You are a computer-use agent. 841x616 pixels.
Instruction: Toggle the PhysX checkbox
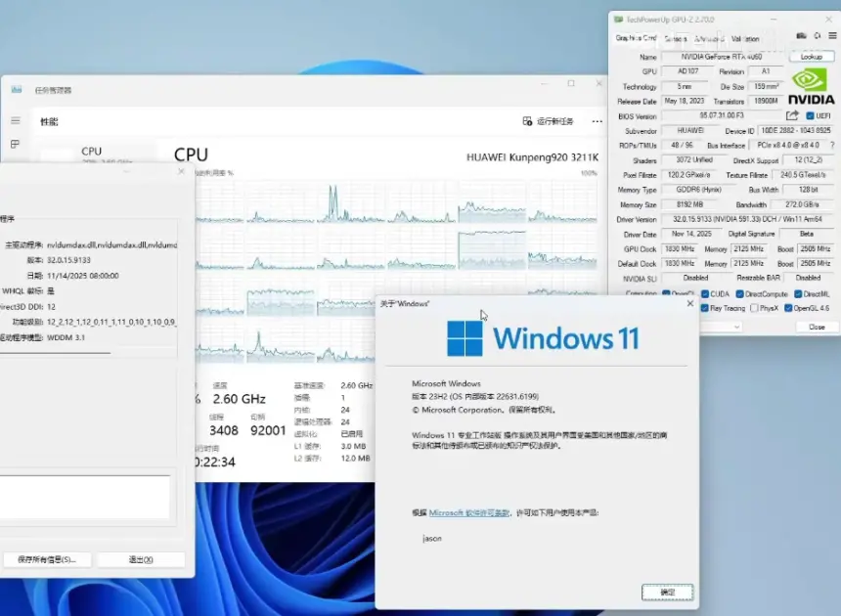754,308
